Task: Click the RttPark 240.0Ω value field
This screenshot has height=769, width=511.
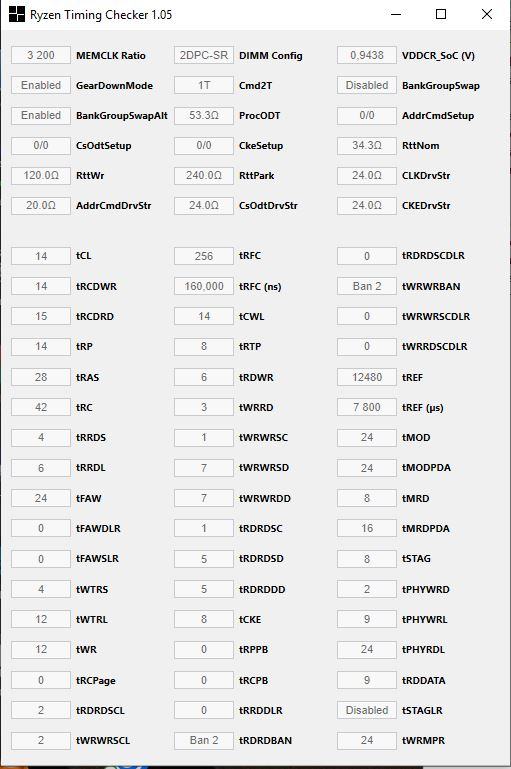Action: pos(204,175)
